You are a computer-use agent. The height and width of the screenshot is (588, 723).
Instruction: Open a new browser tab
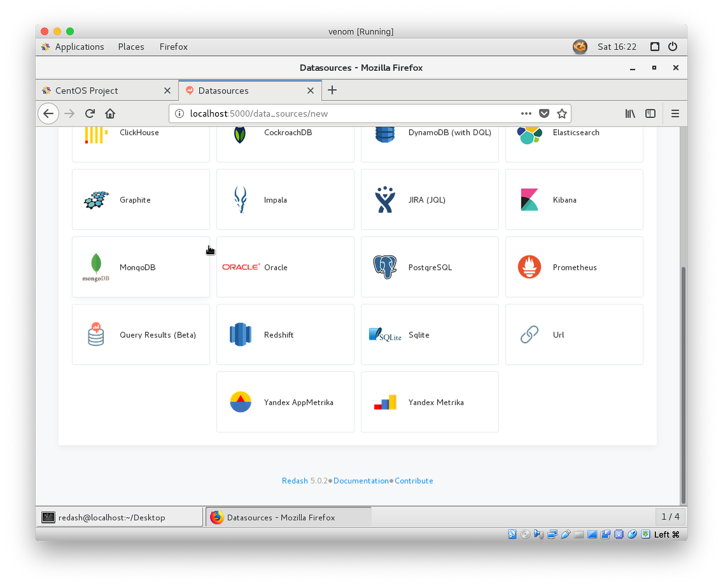(332, 90)
